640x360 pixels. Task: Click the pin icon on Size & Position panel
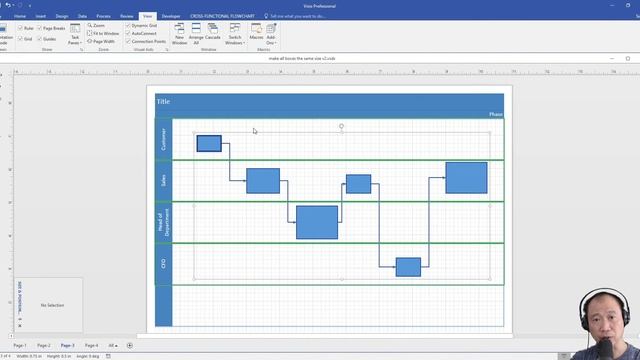pyautogui.click(x=20, y=319)
